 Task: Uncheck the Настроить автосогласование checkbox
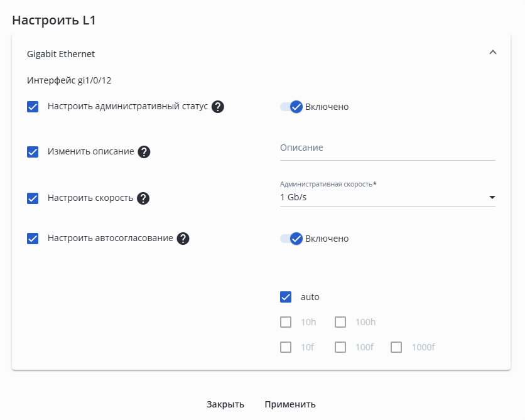pos(33,239)
